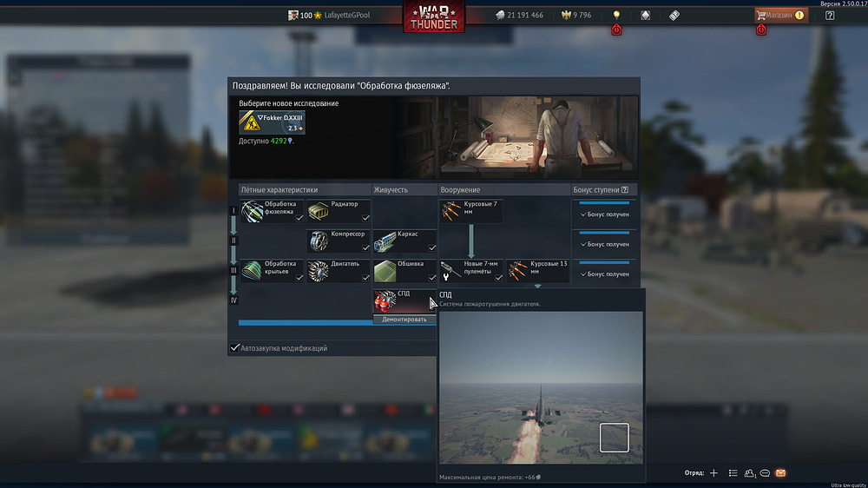Open the squad list menu icon
Viewport: 868px width, 488px height.
[x=733, y=473]
